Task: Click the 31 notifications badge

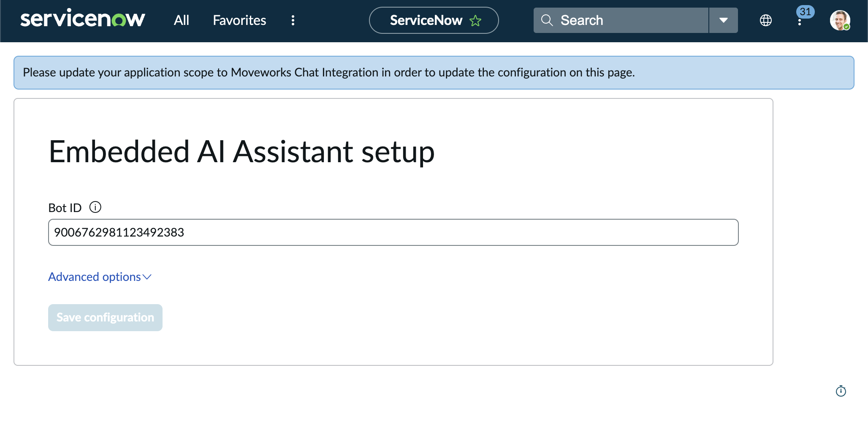Action: point(806,11)
